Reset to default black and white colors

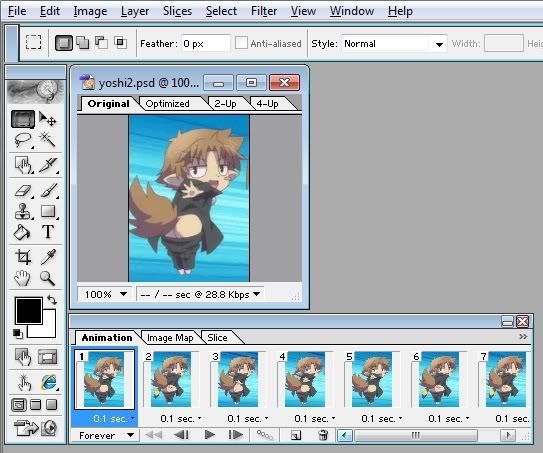click(x=18, y=334)
